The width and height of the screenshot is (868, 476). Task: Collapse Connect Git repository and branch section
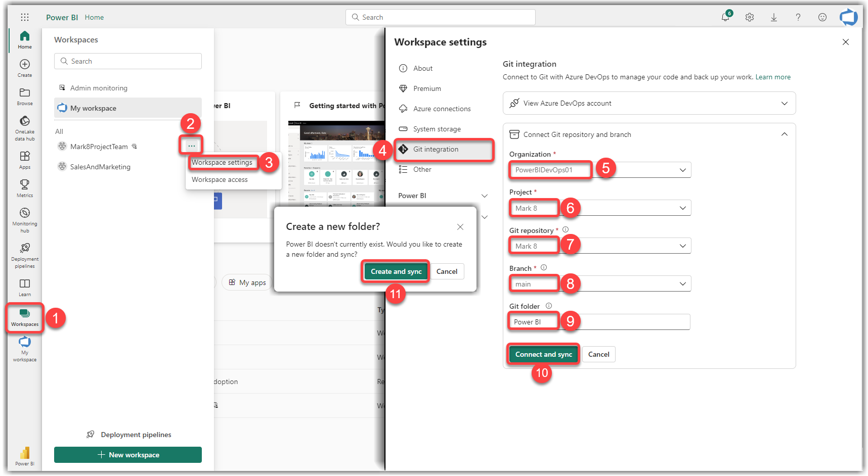785,134
